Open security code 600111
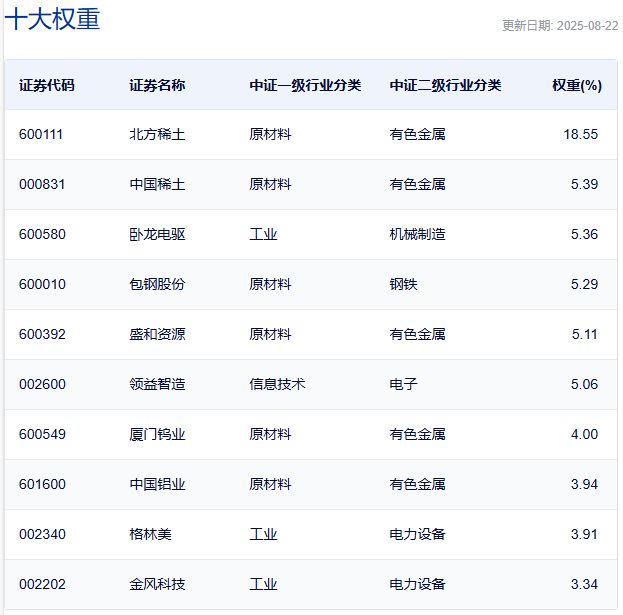Screen dimensions: 623x615 pyautogui.click(x=41, y=134)
